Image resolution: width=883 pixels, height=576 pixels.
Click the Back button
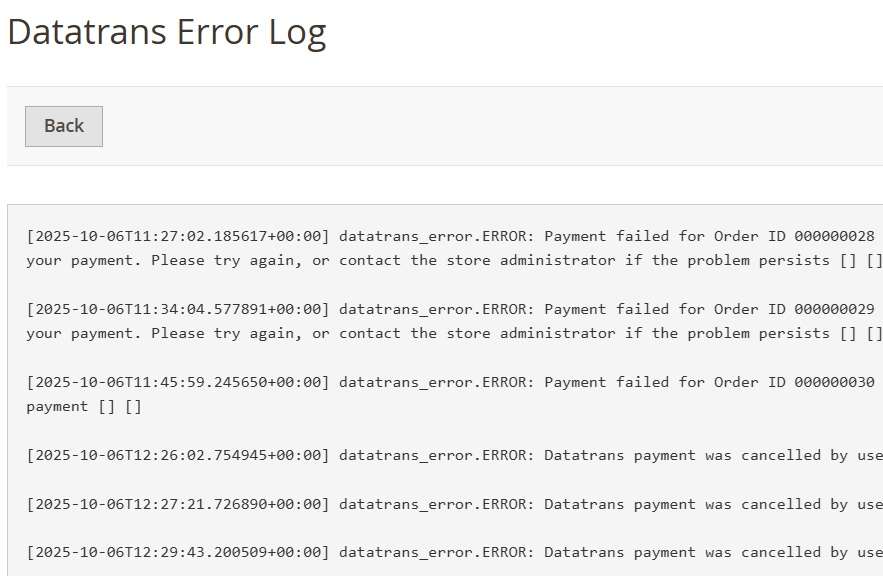point(64,126)
